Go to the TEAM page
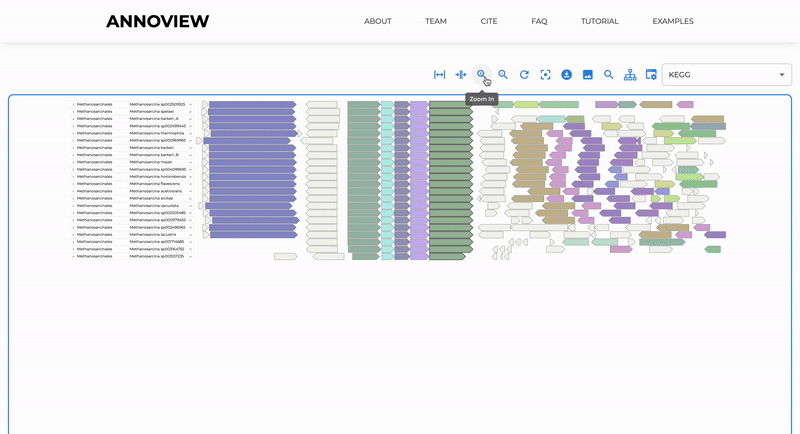800x434 pixels. [436, 21]
